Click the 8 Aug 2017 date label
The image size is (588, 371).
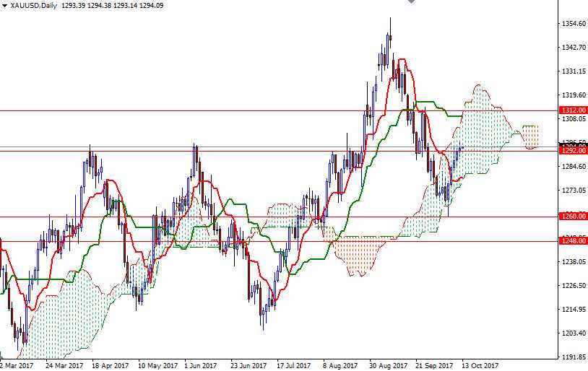340,365
